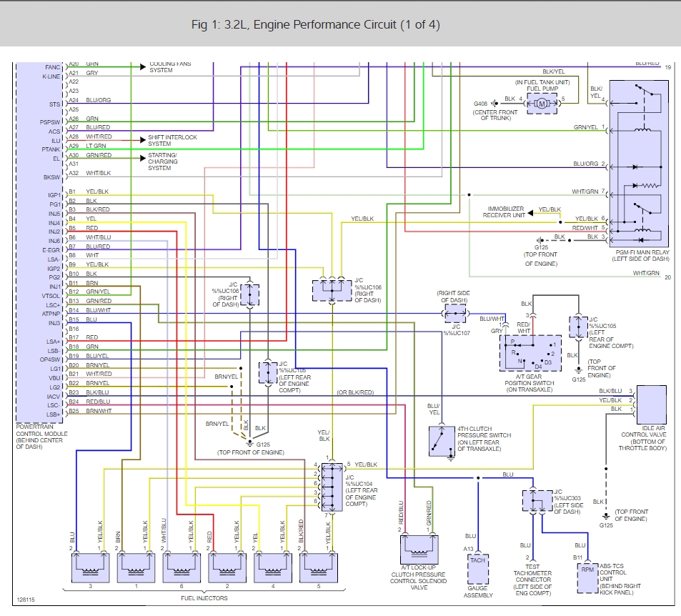Toggle the G125 ground symbol near UC104
The height and width of the screenshot is (616, 681).
tap(250, 443)
